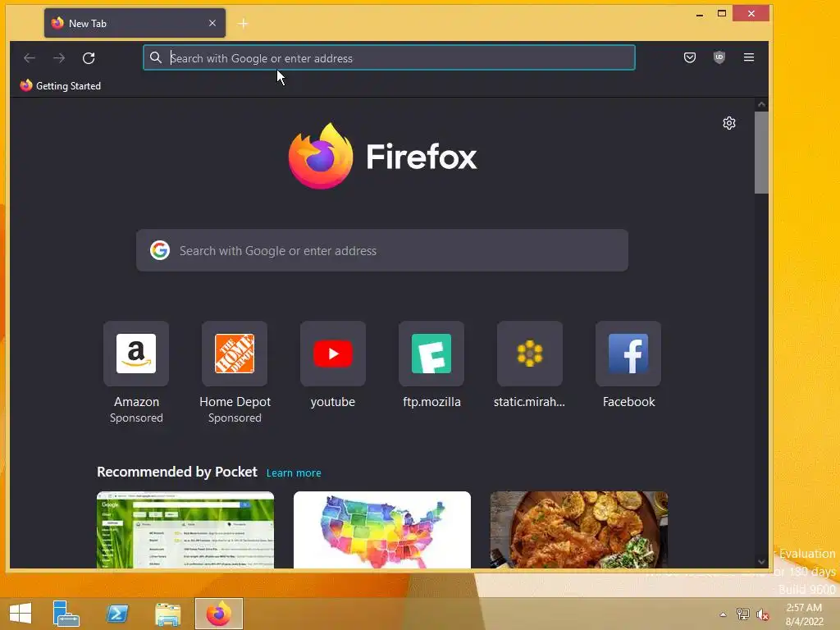
Task: Open the Pocket story with colorful US map
Action: tap(382, 529)
